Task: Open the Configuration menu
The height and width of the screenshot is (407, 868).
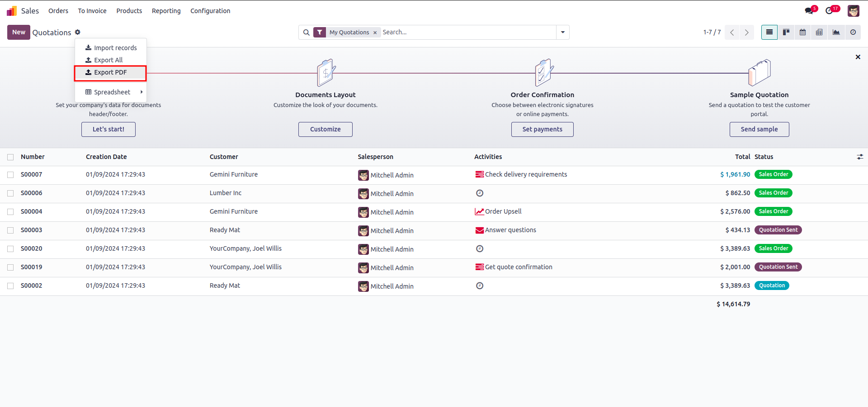Action: [x=210, y=11]
